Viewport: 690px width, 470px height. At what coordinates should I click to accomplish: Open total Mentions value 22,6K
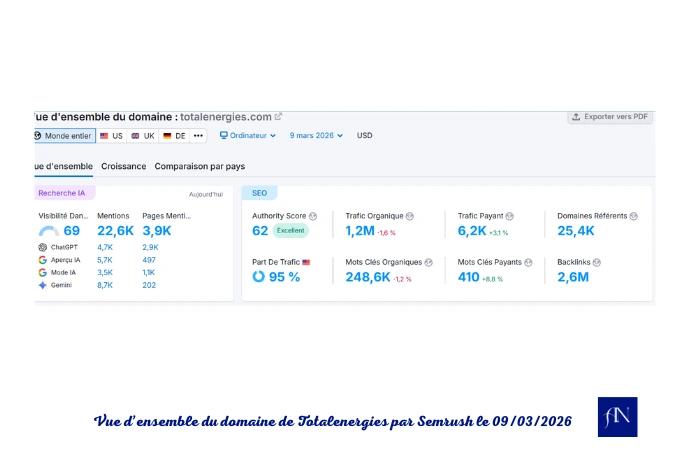pos(115,231)
